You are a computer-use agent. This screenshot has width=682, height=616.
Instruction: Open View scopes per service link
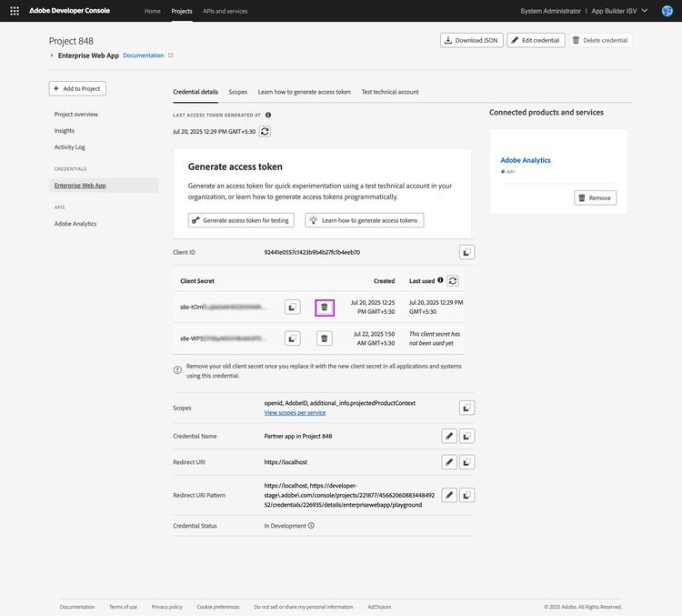click(x=295, y=413)
